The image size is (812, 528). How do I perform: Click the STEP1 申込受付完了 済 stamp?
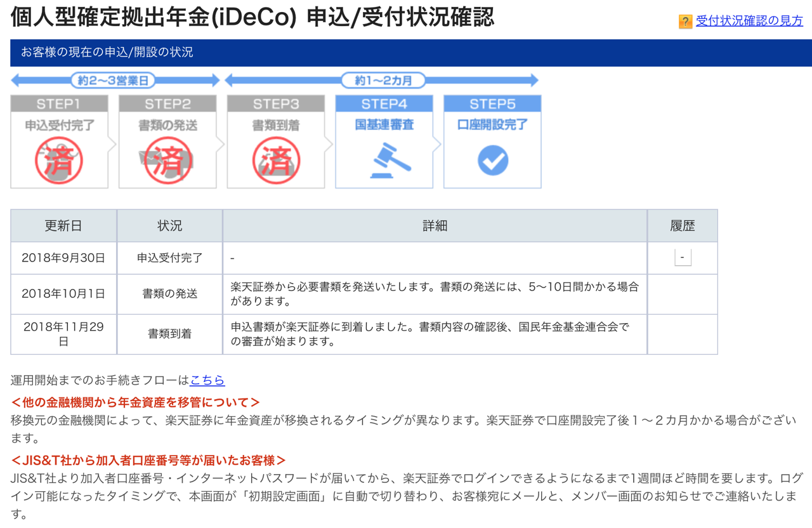(x=58, y=160)
